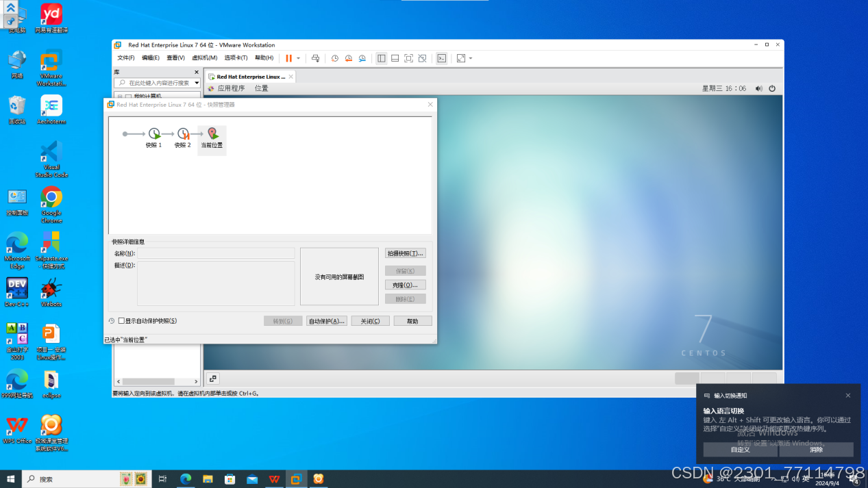The width and height of the screenshot is (868, 488).
Task: Select the Aechoterm desktop icon
Action: tap(51, 110)
